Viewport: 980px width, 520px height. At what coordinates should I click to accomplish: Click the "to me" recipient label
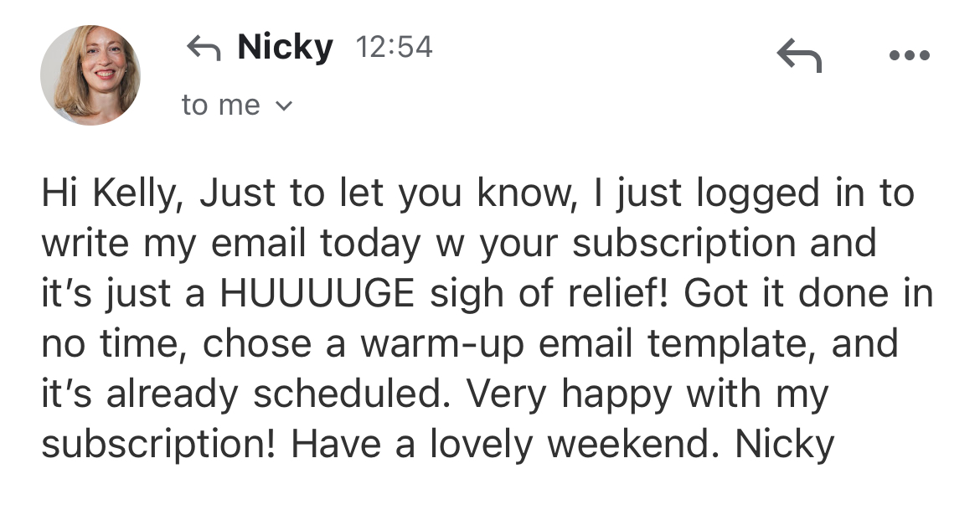point(220,106)
